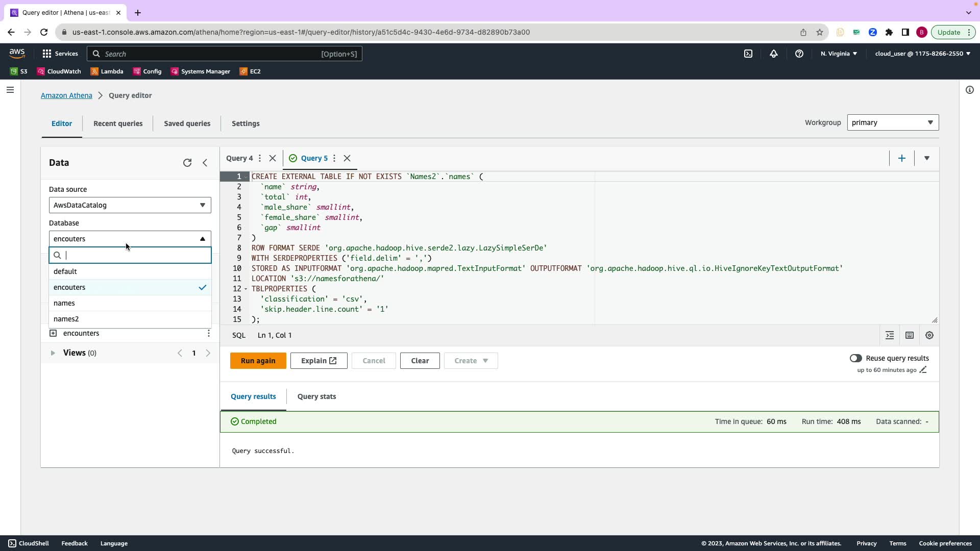
Task: Refresh the Data panel resources
Action: coord(187,163)
